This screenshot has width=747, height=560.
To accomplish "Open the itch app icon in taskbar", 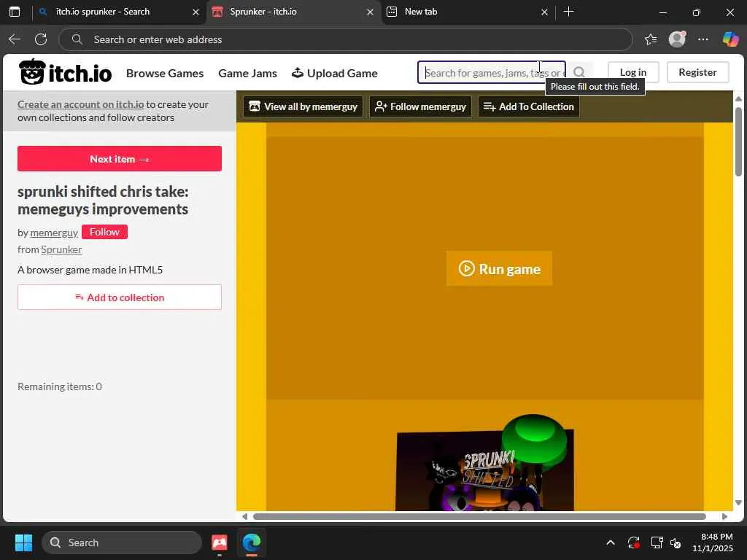I will tap(219, 542).
